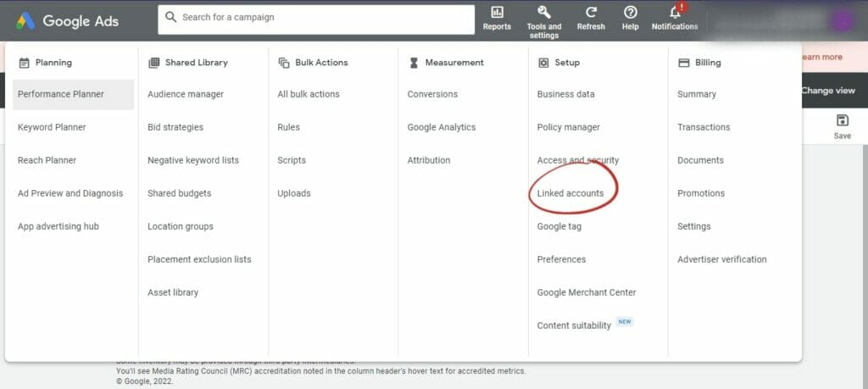Go to App advertising hub
The image size is (868, 389).
tap(58, 227)
